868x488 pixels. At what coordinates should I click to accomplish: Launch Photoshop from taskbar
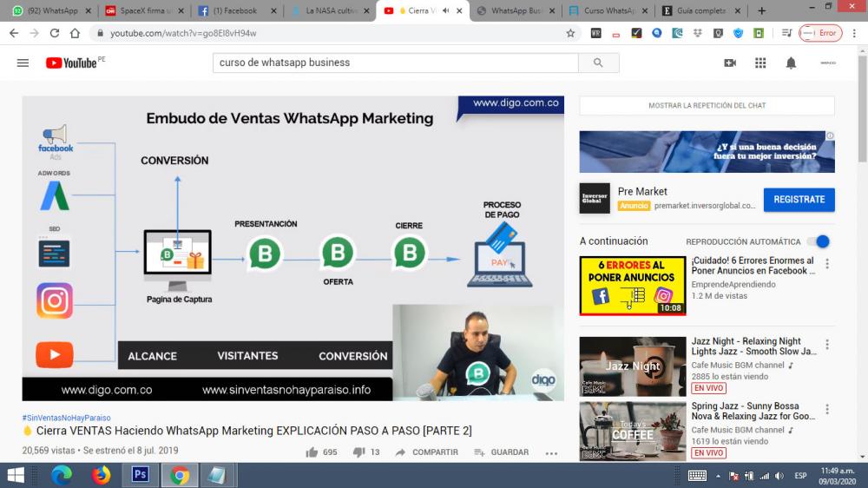coord(140,475)
